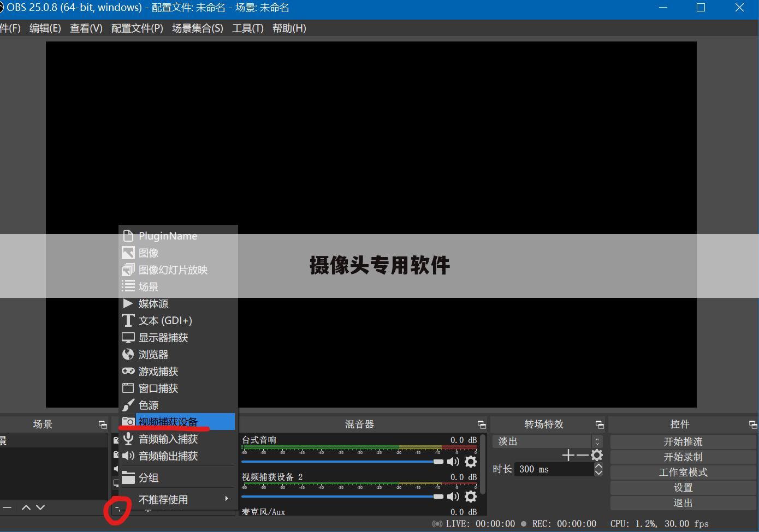
Task: Pop out the 控件 panel with its float icon
Action: (x=753, y=425)
